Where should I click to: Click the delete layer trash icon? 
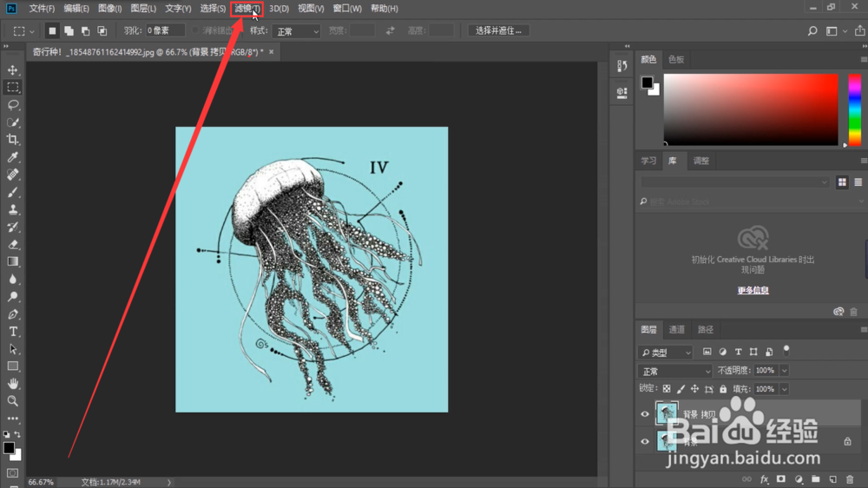pyautogui.click(x=850, y=479)
